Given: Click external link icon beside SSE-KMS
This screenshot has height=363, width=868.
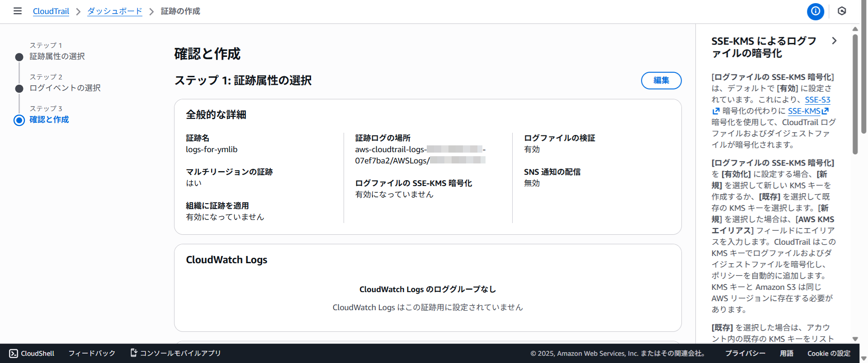Looking at the screenshot, I should [x=825, y=111].
